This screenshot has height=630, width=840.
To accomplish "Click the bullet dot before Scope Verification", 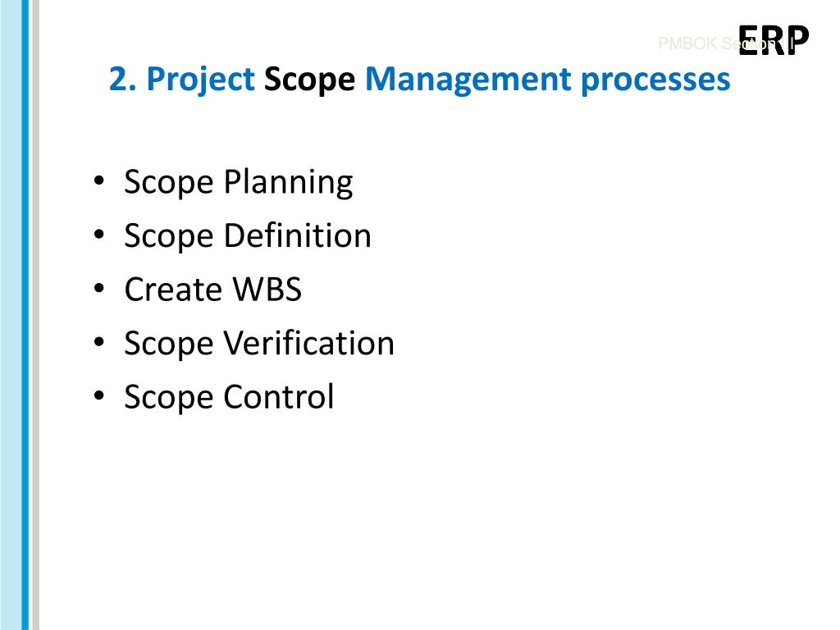I will click(98, 342).
